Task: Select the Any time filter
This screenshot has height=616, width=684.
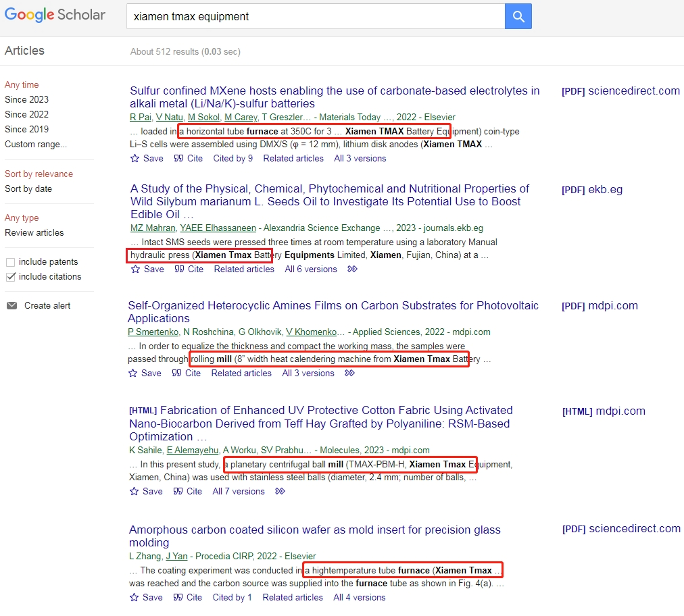Action: point(22,84)
